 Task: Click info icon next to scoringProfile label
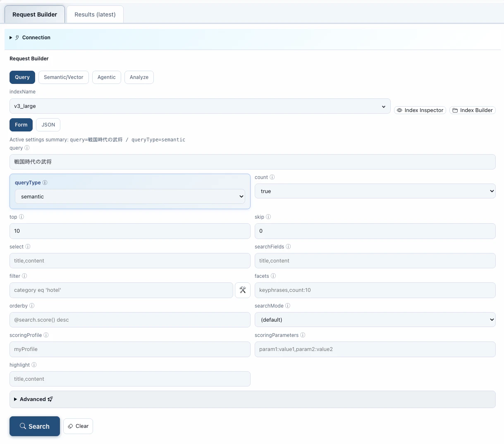click(46, 335)
